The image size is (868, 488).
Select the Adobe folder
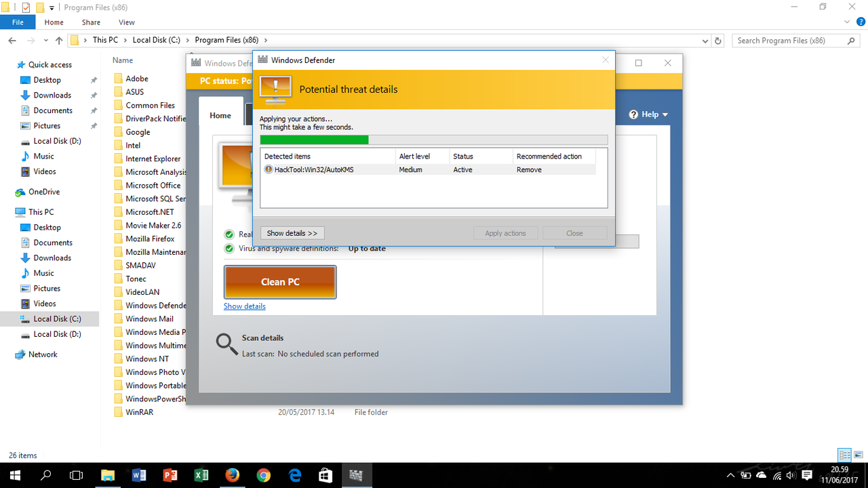click(136, 79)
